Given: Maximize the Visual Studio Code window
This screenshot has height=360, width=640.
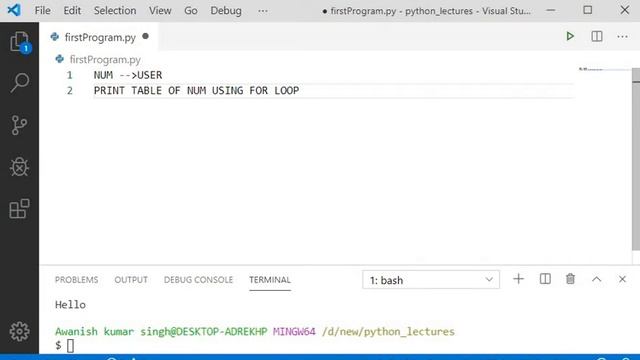Looking at the screenshot, I should [587, 10].
